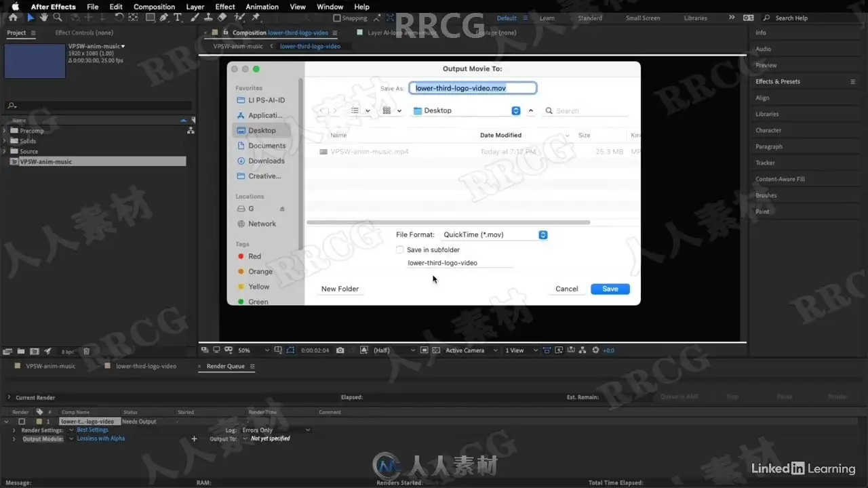Go to the Home screen icon

tap(13, 18)
